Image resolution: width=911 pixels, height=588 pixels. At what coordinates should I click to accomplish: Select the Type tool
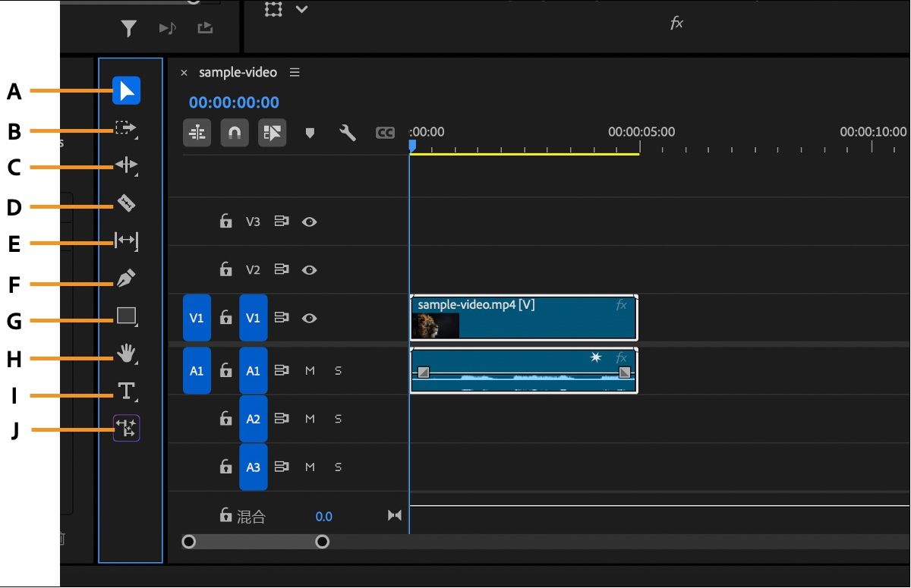click(126, 392)
